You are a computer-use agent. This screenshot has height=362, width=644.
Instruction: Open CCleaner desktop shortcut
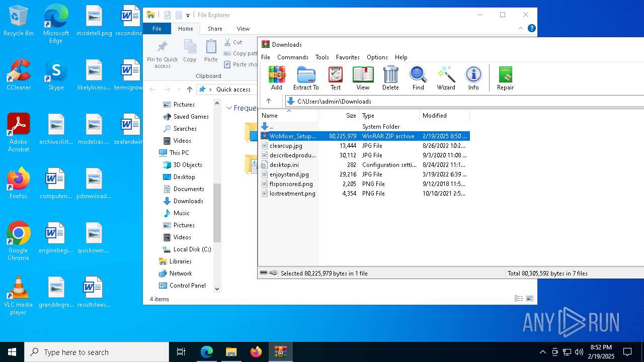(19, 75)
